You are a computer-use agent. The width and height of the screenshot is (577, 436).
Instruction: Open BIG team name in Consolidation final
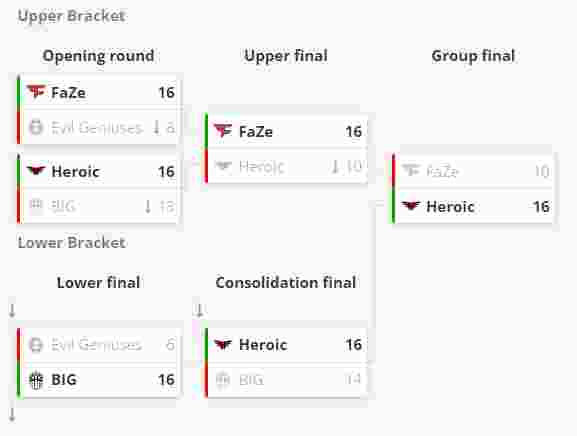coord(251,379)
